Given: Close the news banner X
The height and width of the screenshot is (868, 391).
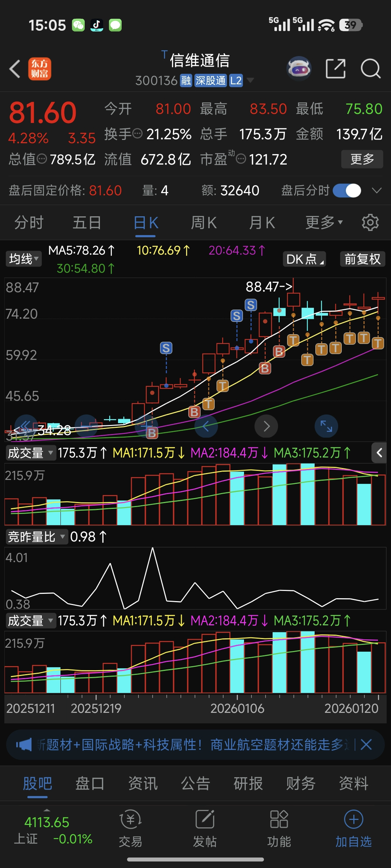Looking at the screenshot, I should click(x=366, y=745).
